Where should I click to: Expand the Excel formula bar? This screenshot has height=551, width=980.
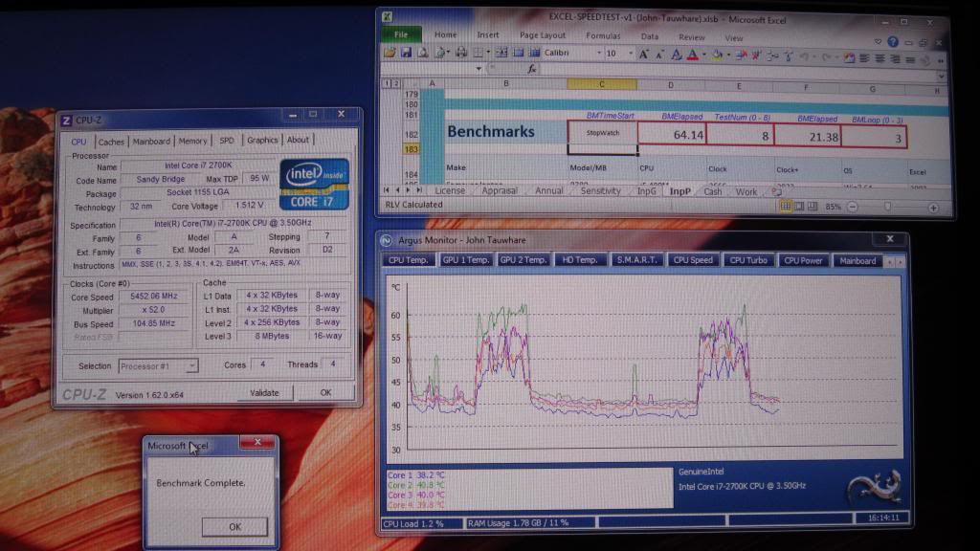click(x=942, y=76)
